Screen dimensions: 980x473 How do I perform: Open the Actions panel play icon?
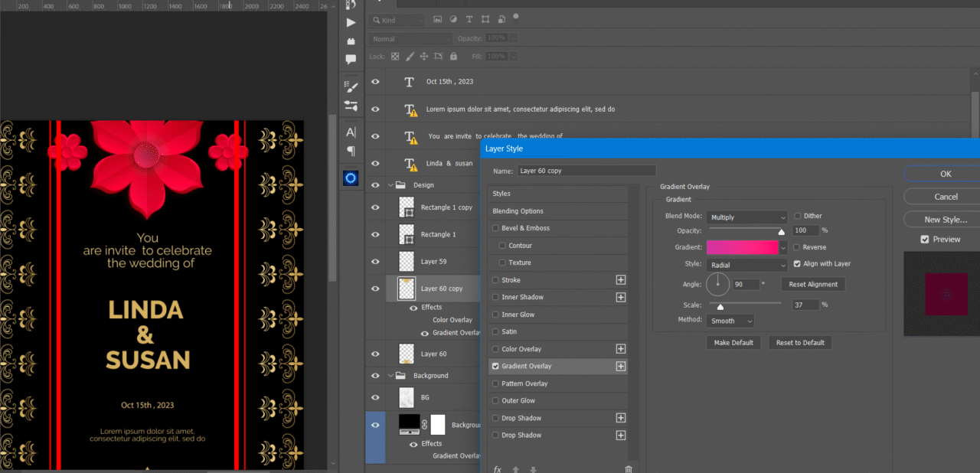[351, 23]
